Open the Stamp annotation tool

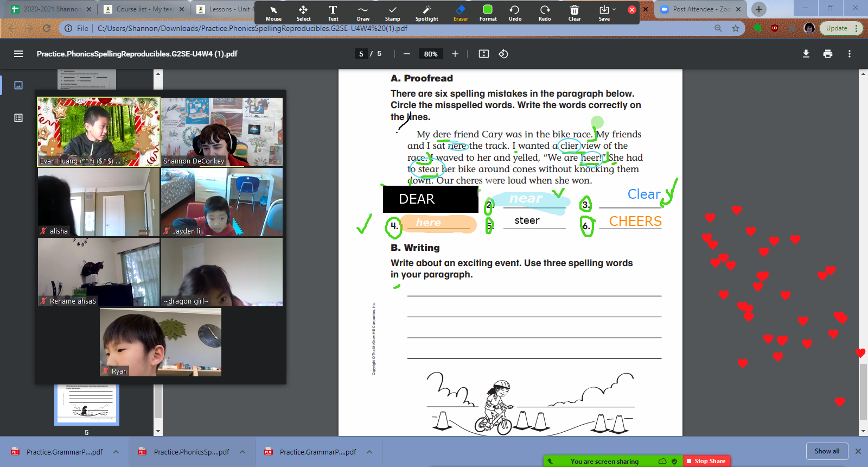coord(392,13)
